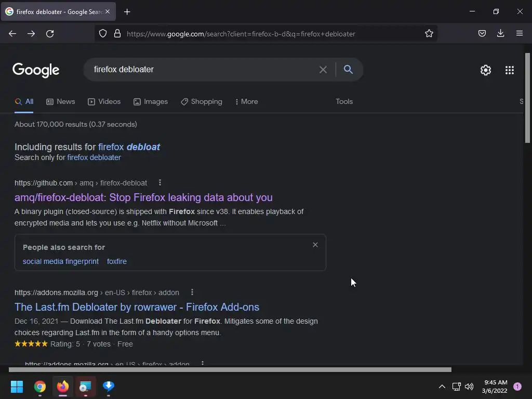
Task: Clear the Google search box text
Action: 323,70
